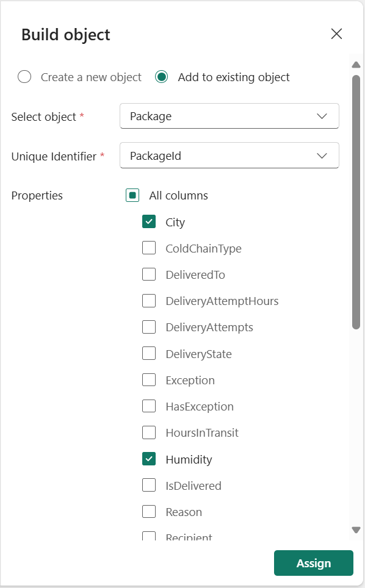The image size is (365, 588).
Task: Enable the DeliveredTo checkbox
Action: point(149,274)
